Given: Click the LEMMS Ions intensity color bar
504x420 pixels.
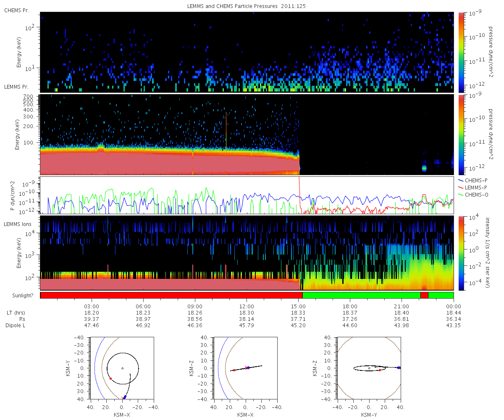Looking at the screenshot, I should tap(461, 253).
